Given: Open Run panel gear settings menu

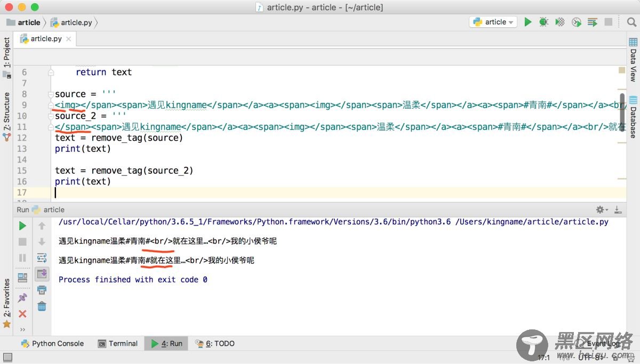Looking at the screenshot, I should click(602, 210).
